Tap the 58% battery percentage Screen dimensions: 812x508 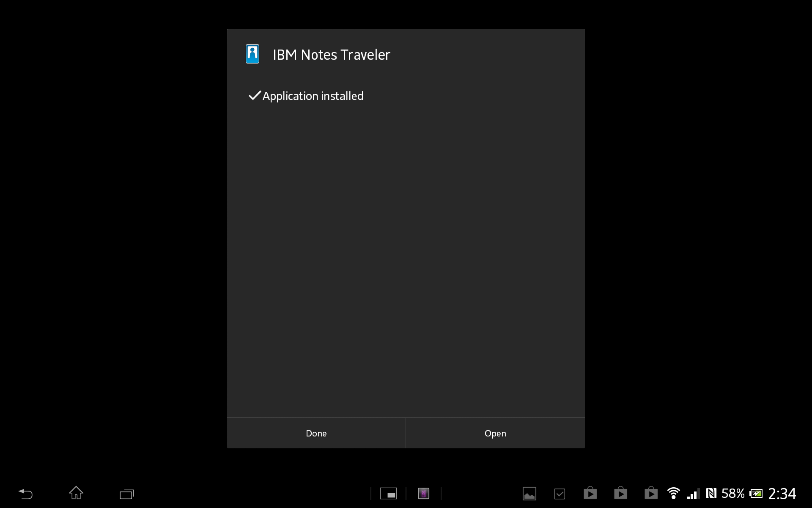(733, 494)
